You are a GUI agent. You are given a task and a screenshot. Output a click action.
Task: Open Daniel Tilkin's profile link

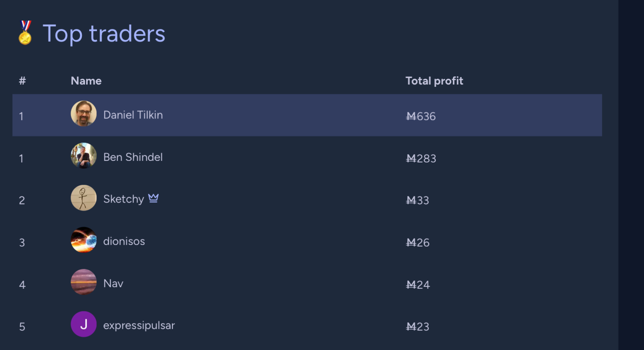click(x=133, y=115)
